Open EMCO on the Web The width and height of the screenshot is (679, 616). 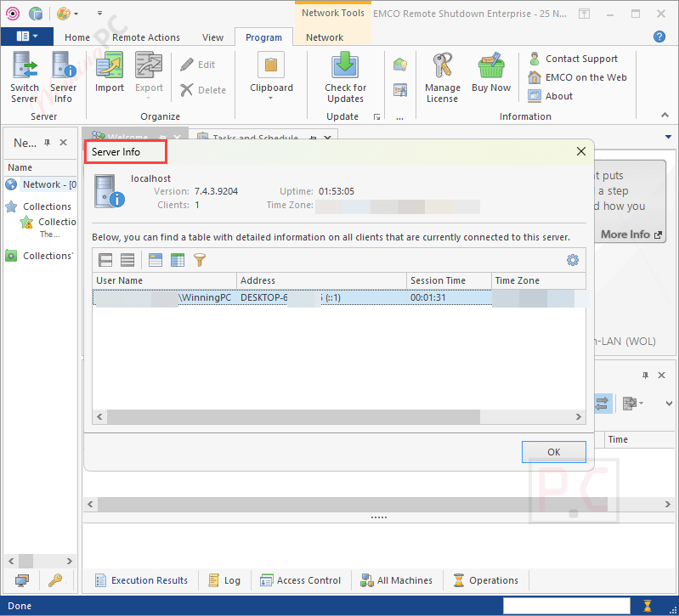(x=578, y=77)
